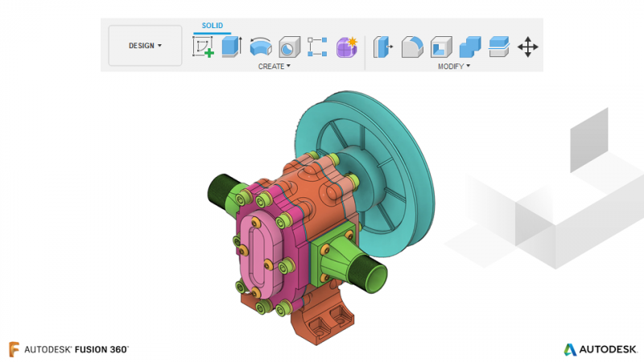Open the Rectangular Pattern tool

click(317, 47)
